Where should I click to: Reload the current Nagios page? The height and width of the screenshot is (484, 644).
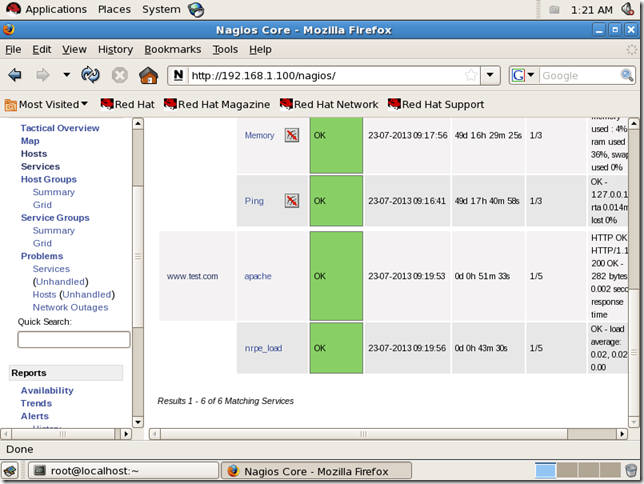pos(90,75)
